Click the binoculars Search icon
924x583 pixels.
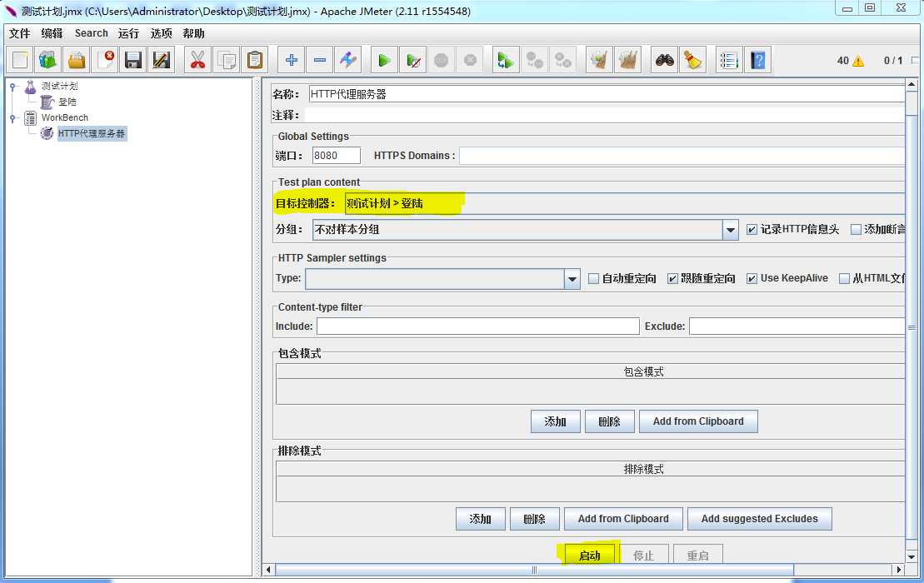tap(664, 60)
